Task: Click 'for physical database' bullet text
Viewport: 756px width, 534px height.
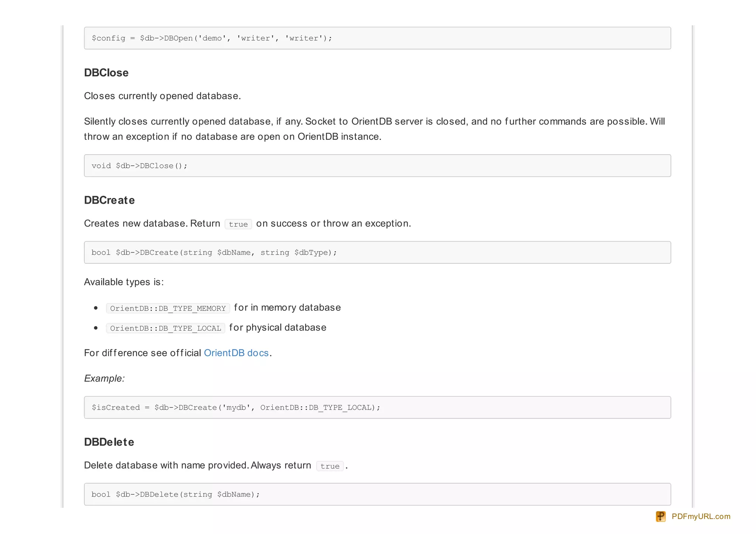Action: (x=278, y=327)
